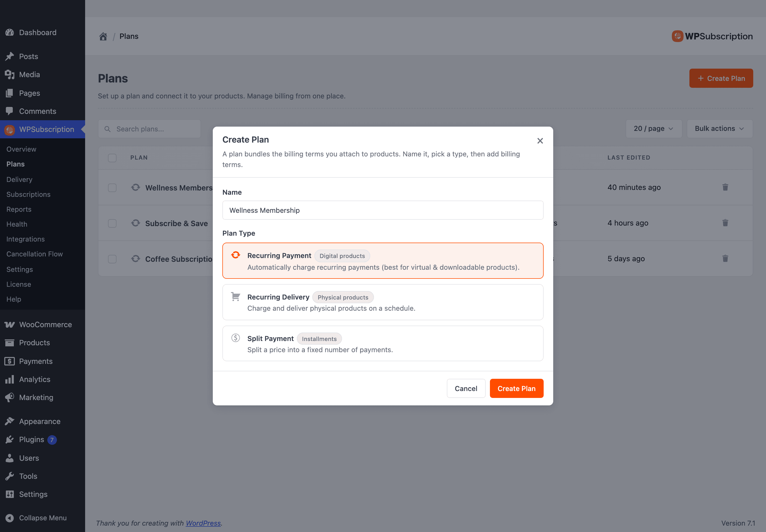This screenshot has height=532, width=766.
Task: Check the Coffee Subscription row checkbox
Action: tap(112, 259)
